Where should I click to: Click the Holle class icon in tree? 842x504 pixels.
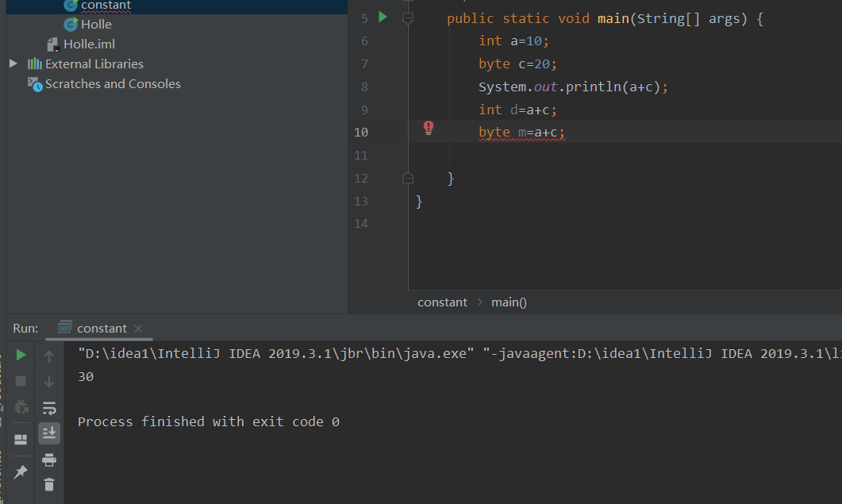click(x=71, y=24)
